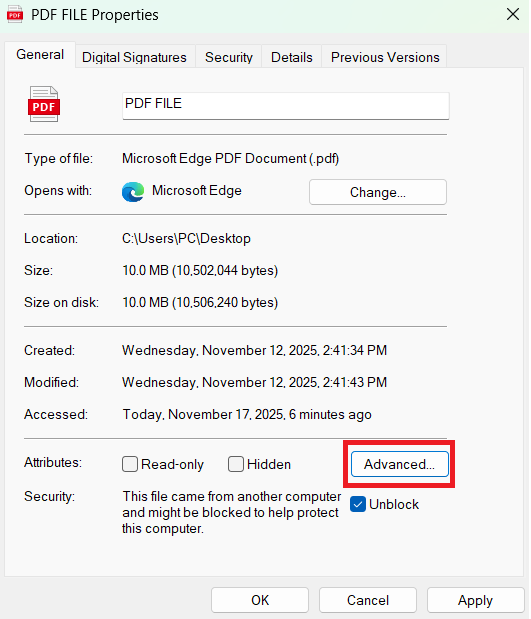Select the General tab
Image resolution: width=531 pixels, height=619 pixels.
(x=40, y=54)
